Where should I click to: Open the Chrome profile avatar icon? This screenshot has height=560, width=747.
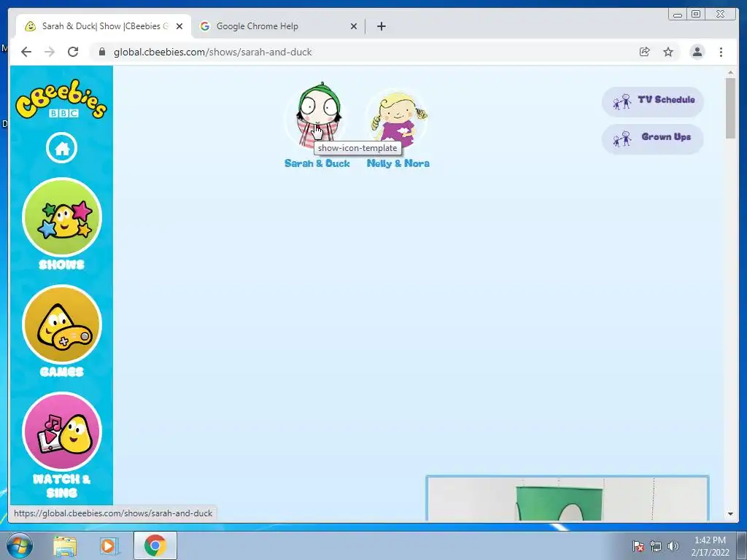(x=697, y=52)
